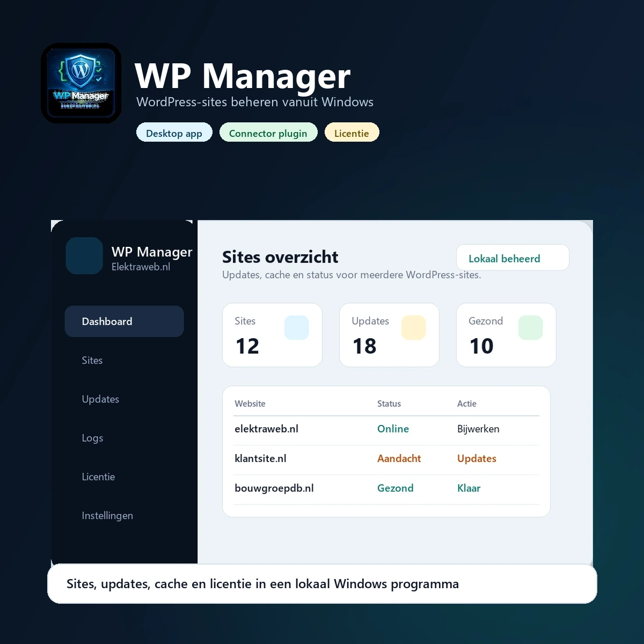This screenshot has height=644, width=644.
Task: Click Updates action for klantsite.nl
Action: click(x=477, y=458)
